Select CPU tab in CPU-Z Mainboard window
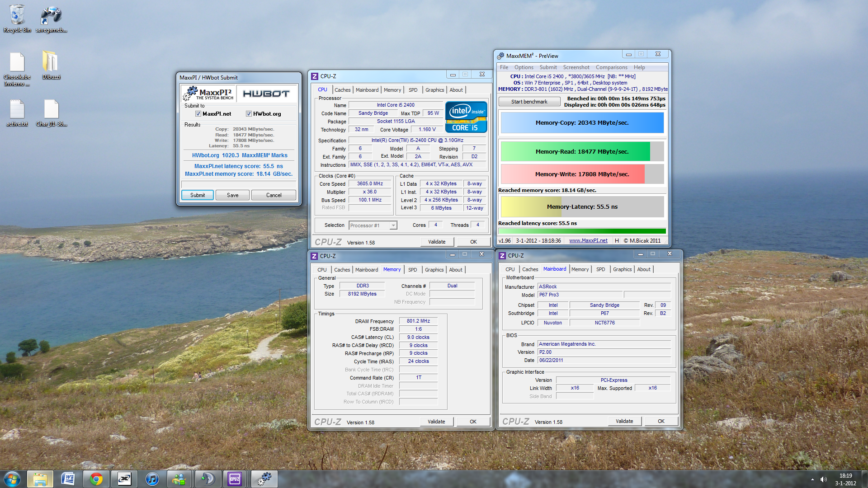Image resolution: width=868 pixels, height=488 pixels. tap(510, 269)
